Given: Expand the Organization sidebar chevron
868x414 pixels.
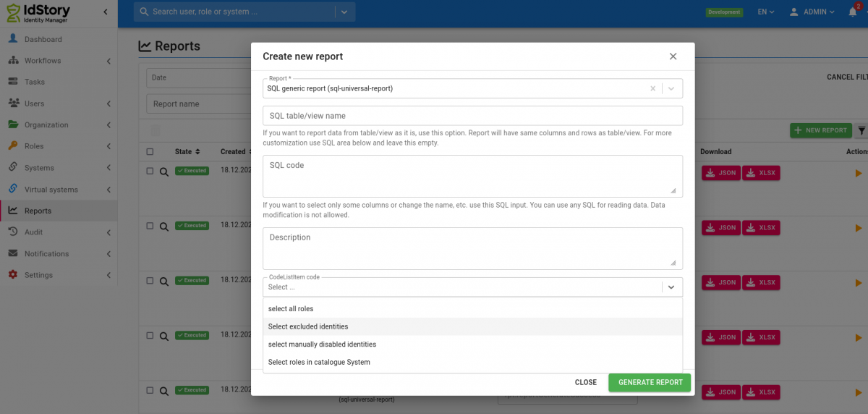Looking at the screenshot, I should [108, 125].
